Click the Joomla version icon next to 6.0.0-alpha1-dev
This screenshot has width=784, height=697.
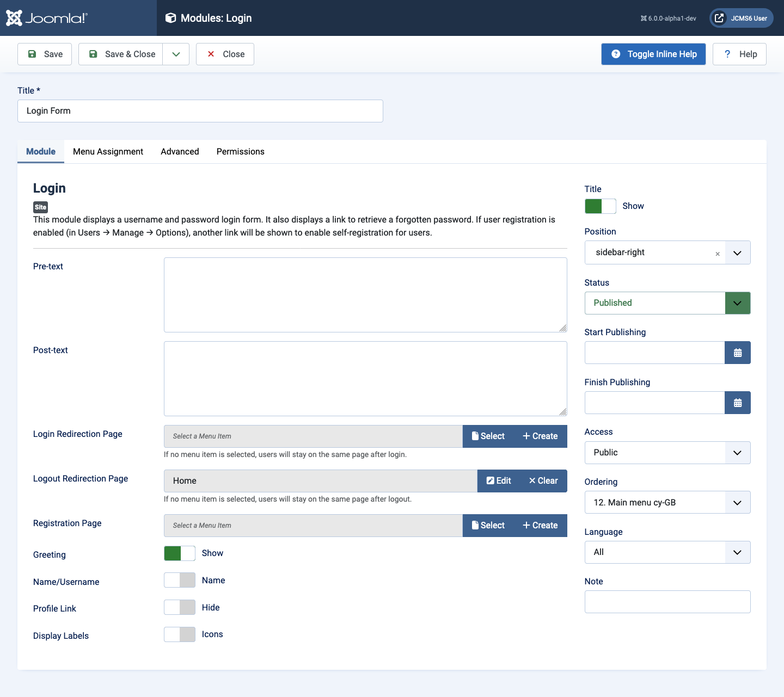click(644, 18)
